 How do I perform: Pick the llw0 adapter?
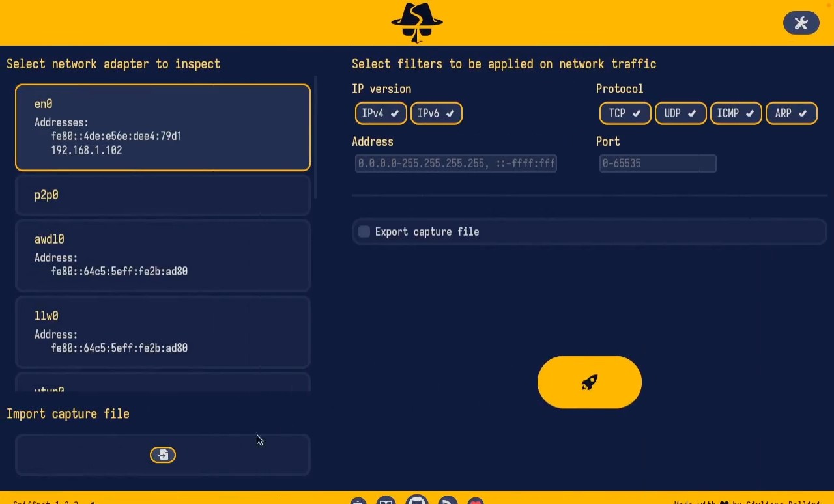pyautogui.click(x=163, y=332)
